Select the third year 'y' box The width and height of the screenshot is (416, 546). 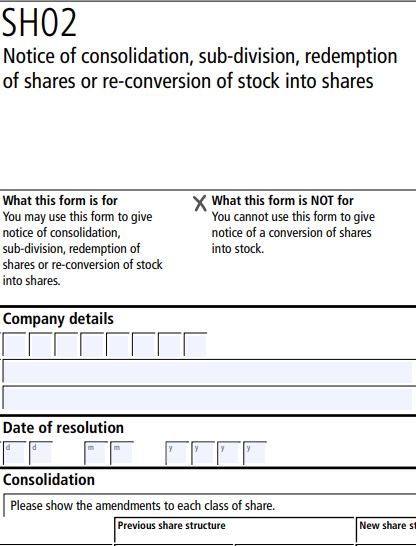pos(228,453)
